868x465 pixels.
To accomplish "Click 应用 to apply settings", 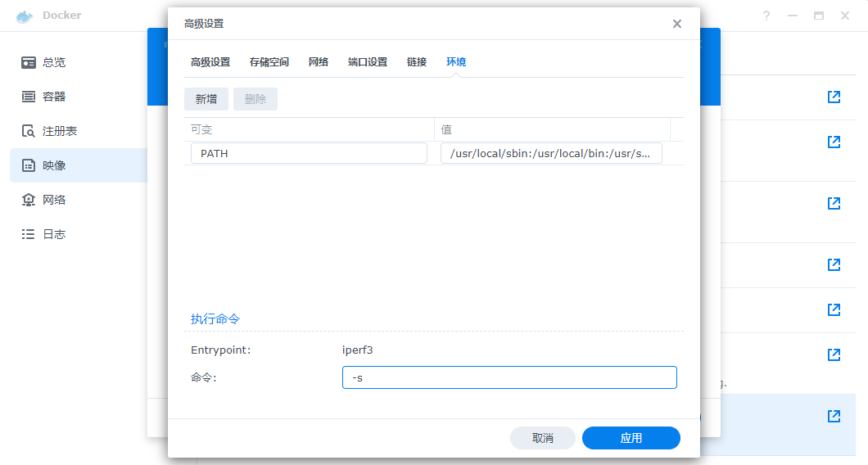I will coord(631,438).
